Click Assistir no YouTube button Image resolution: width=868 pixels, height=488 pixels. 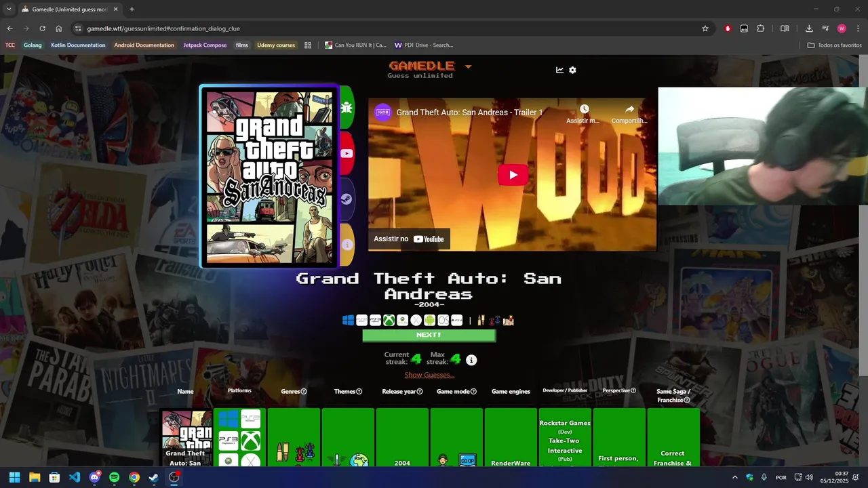[x=409, y=239]
